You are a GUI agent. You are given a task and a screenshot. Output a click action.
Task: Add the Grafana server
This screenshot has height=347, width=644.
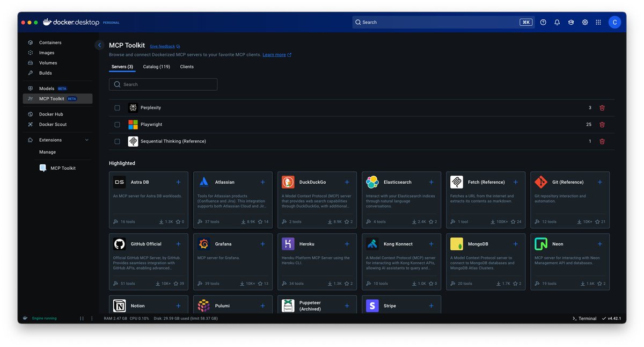coord(263,244)
